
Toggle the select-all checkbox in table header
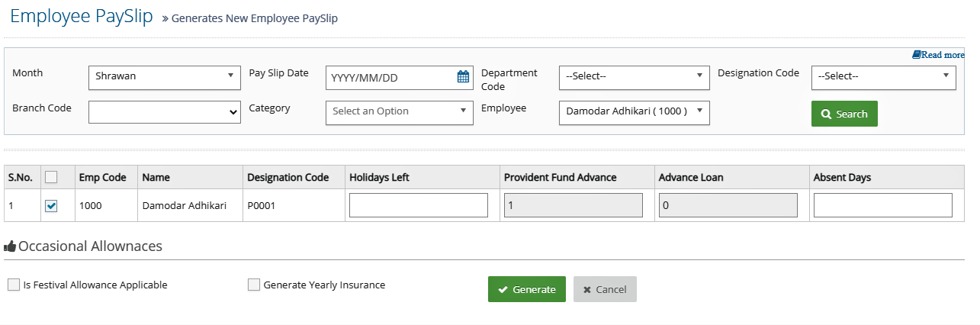[51, 177]
